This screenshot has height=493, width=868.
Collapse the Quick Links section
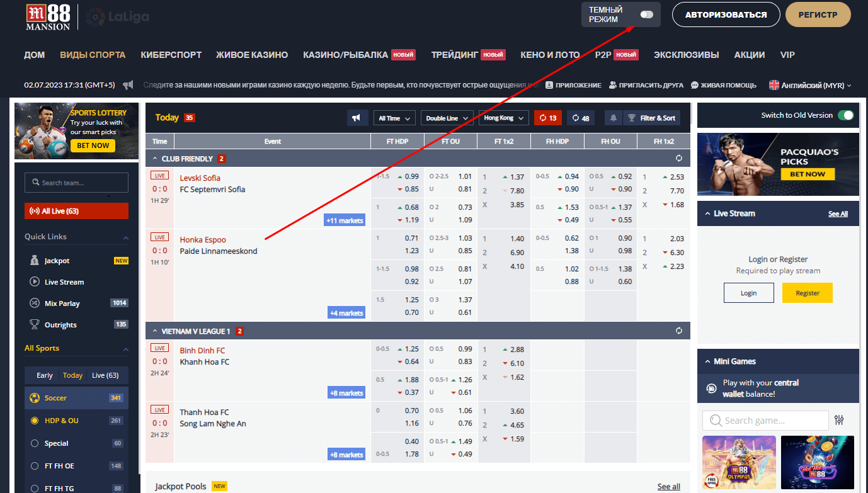point(126,237)
